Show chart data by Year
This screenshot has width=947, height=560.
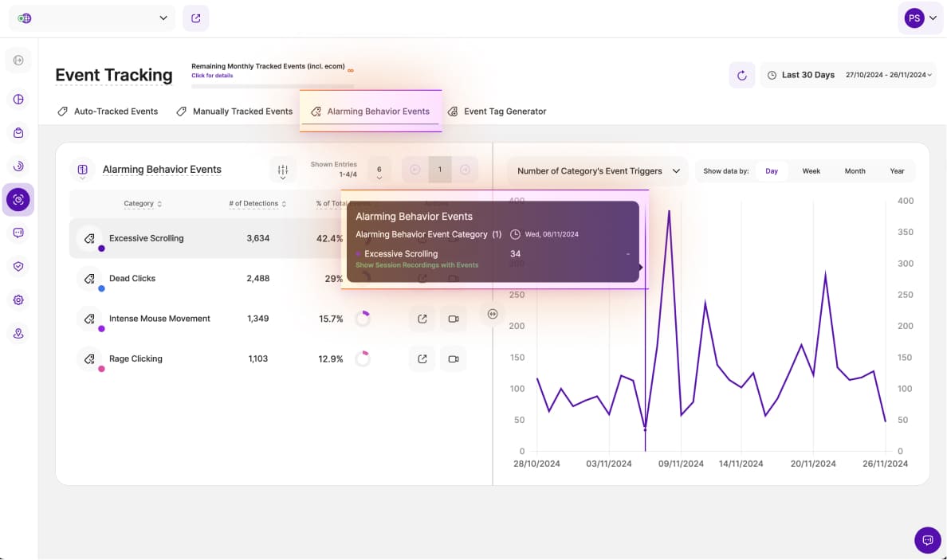[897, 171]
